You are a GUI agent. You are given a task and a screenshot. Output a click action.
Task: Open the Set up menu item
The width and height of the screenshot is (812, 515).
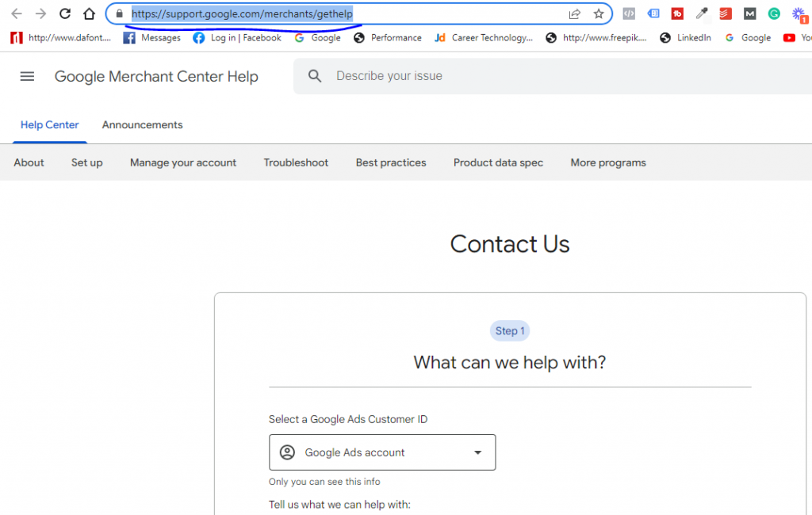87,162
